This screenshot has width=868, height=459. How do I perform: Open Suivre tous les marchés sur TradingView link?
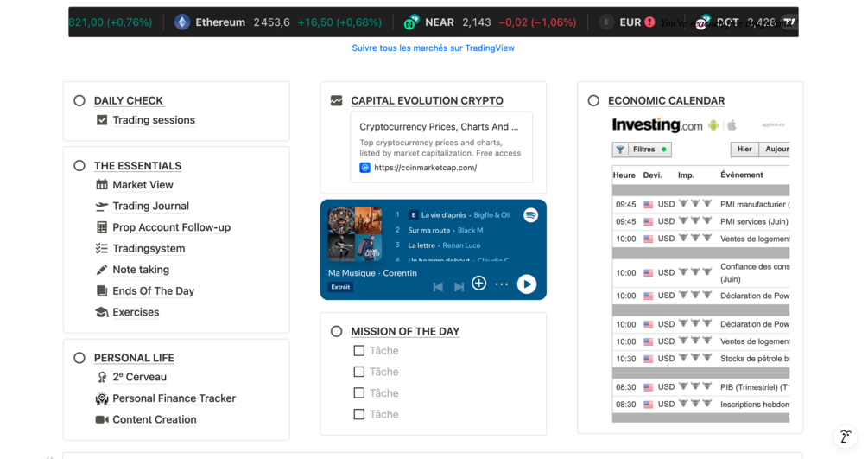433,48
